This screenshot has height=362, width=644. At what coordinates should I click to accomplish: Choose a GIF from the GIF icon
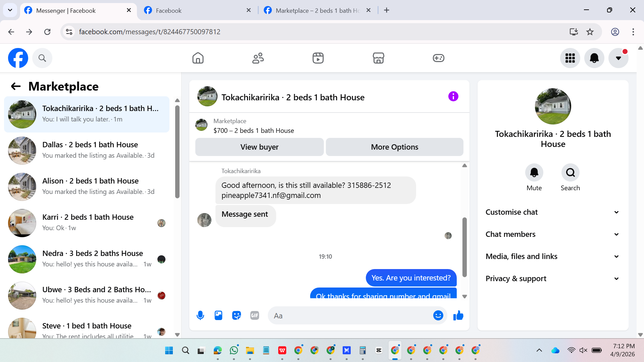[x=255, y=315]
